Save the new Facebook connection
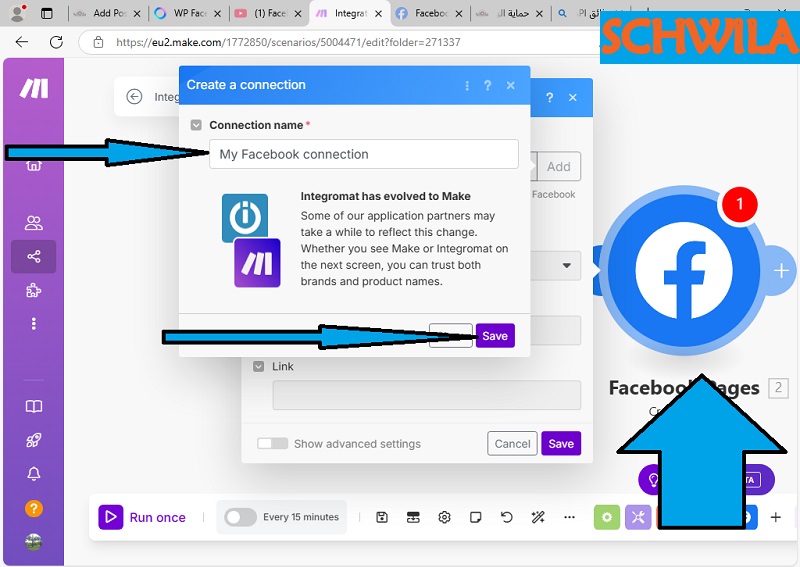 tap(495, 336)
